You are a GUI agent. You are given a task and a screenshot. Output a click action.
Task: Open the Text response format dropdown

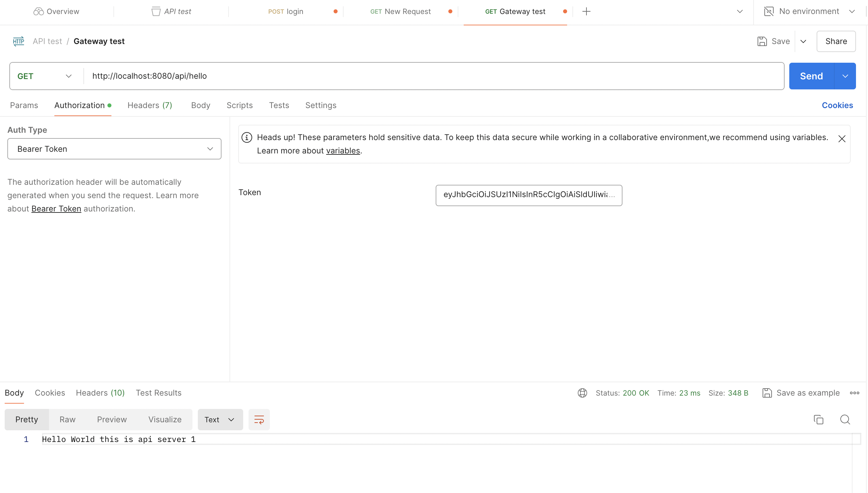[x=220, y=420]
